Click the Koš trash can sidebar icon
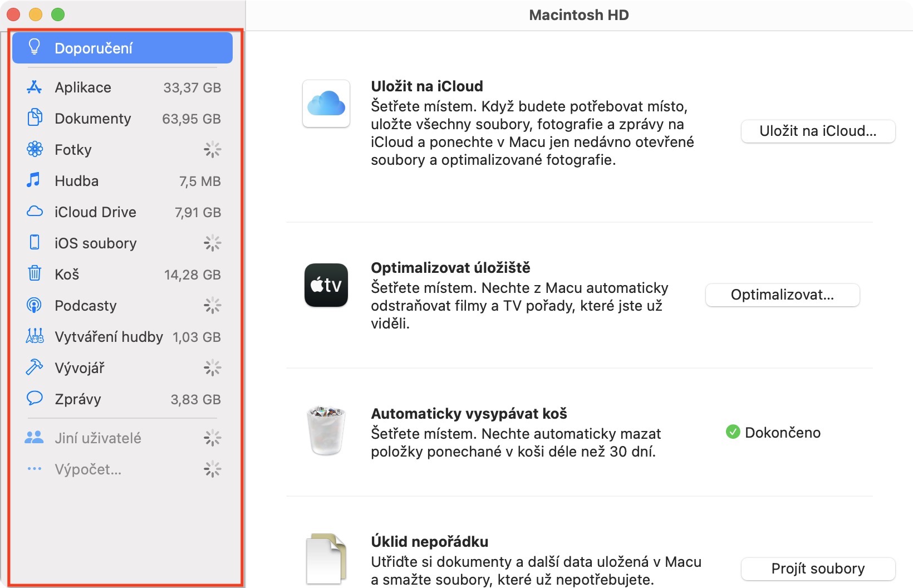 35,273
